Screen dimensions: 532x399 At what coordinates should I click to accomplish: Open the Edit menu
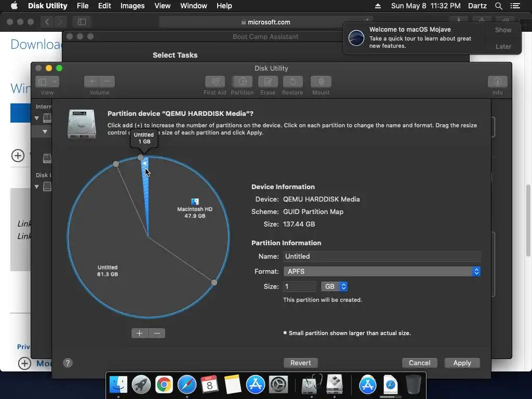(104, 6)
